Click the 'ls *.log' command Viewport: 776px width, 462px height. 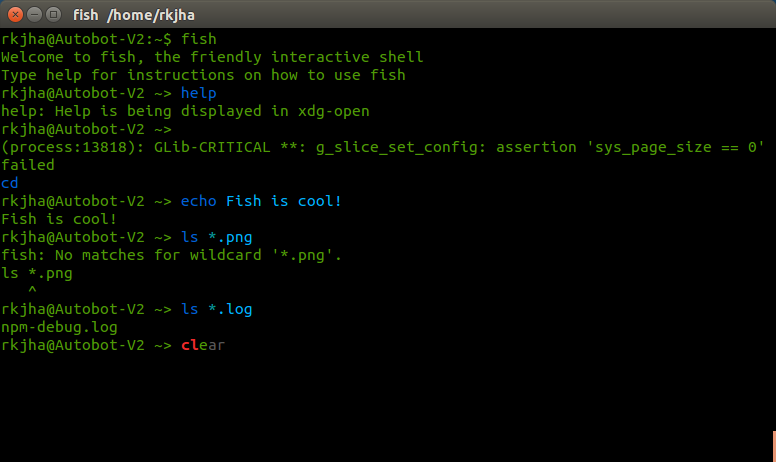click(216, 309)
